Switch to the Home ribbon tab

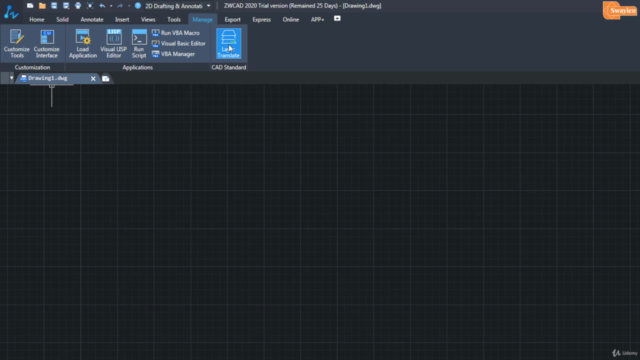click(37, 19)
